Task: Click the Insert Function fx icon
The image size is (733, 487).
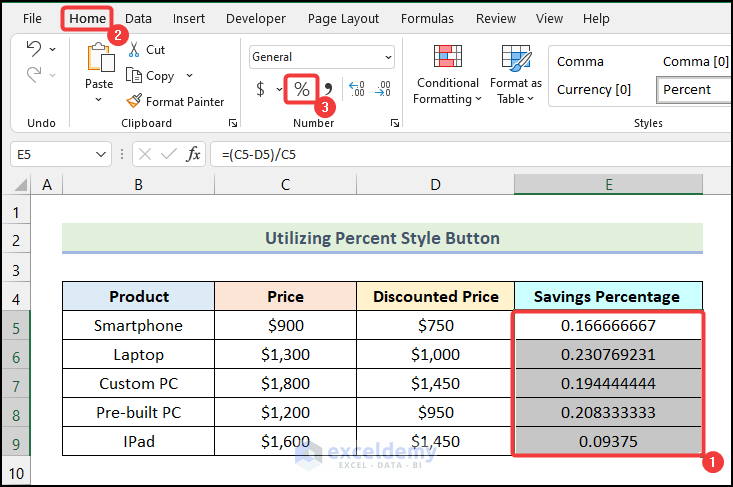Action: 194,155
